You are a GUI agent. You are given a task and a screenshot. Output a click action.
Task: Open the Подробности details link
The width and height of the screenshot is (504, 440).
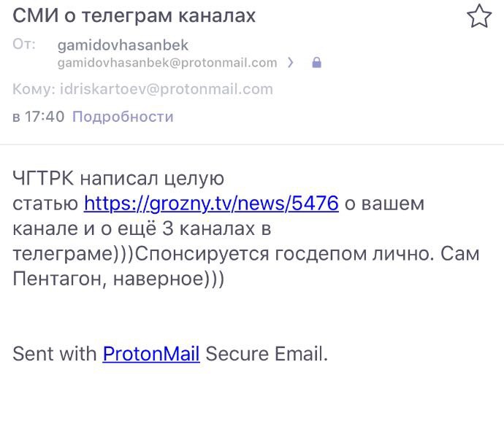click(123, 116)
